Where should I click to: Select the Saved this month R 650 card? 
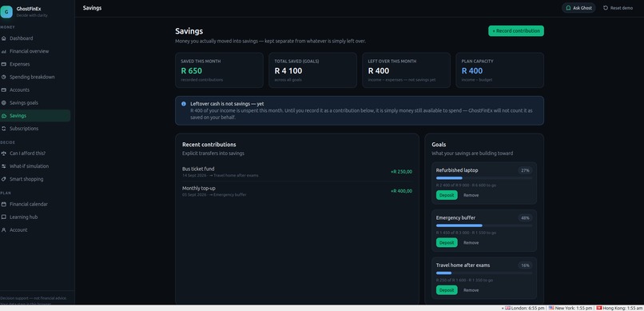(x=219, y=70)
